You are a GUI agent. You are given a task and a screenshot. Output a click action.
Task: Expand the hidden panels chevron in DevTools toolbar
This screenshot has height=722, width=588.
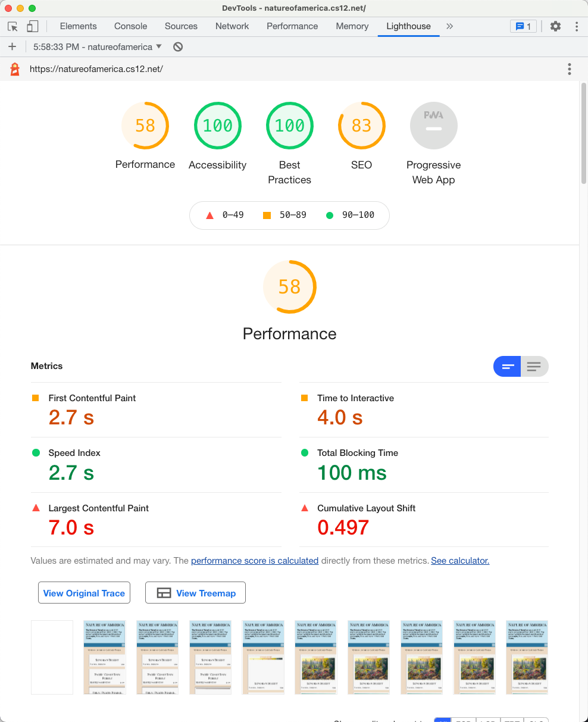pyautogui.click(x=449, y=26)
